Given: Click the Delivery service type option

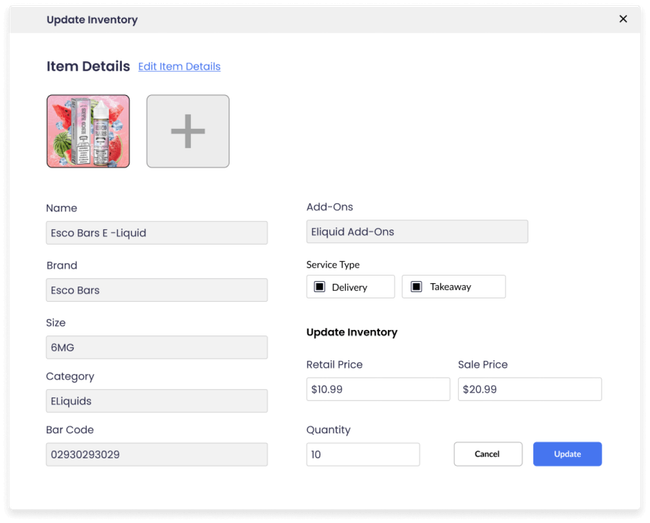Looking at the screenshot, I should (350, 287).
